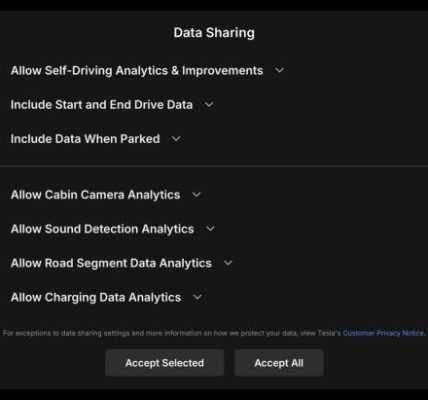Select the Allow Self-Driving Analytics & Improvements label
The image size is (428, 400).
click(137, 71)
